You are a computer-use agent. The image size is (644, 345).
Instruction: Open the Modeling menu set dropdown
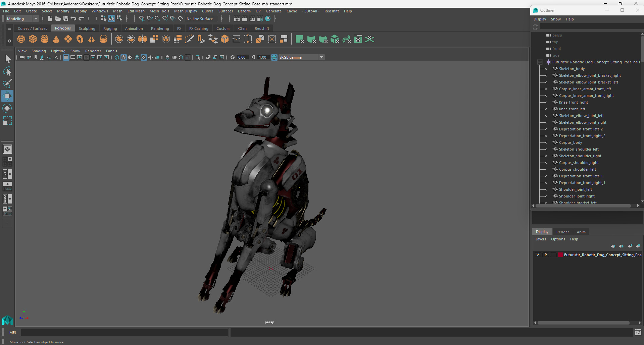22,19
